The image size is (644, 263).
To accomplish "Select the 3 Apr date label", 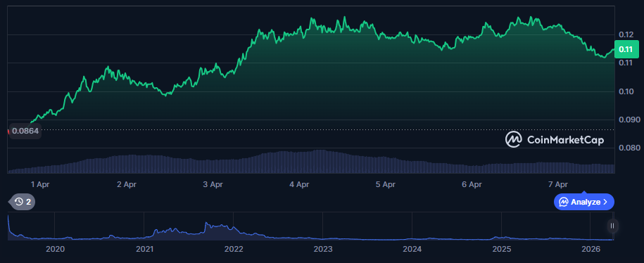I will [x=213, y=185].
